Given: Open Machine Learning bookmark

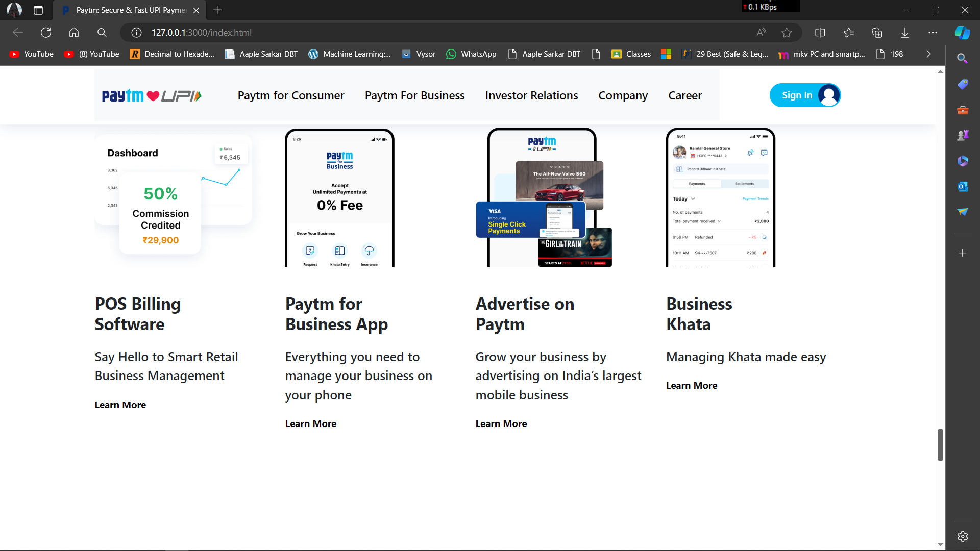Looking at the screenshot, I should pos(350,54).
